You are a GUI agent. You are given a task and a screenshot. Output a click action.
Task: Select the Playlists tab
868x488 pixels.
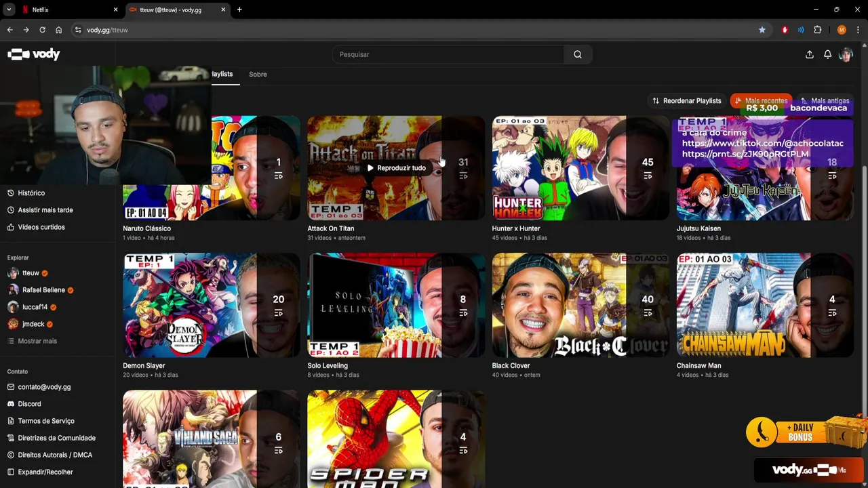(x=222, y=74)
